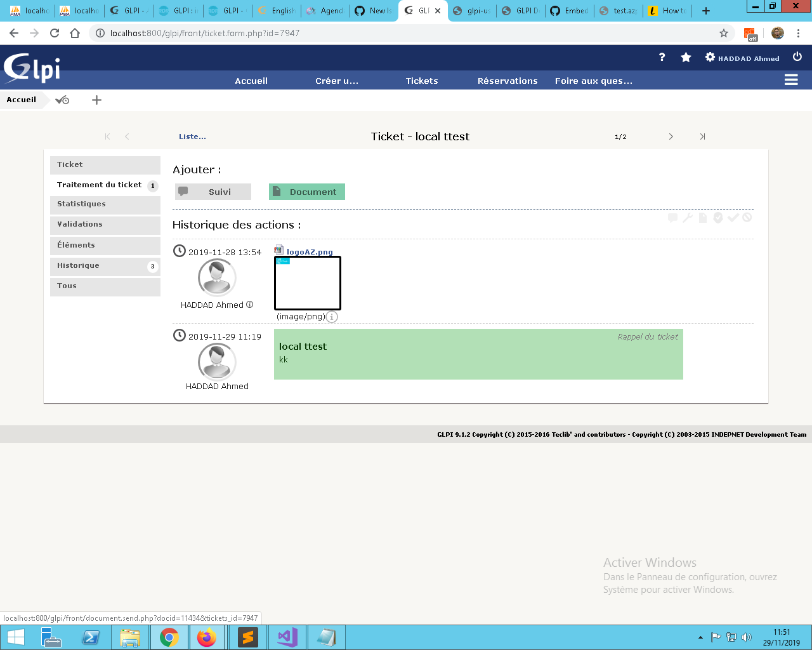Screen dimensions: 812x650
Task: Open Visual Studio from the taskbar
Action: coord(287,637)
